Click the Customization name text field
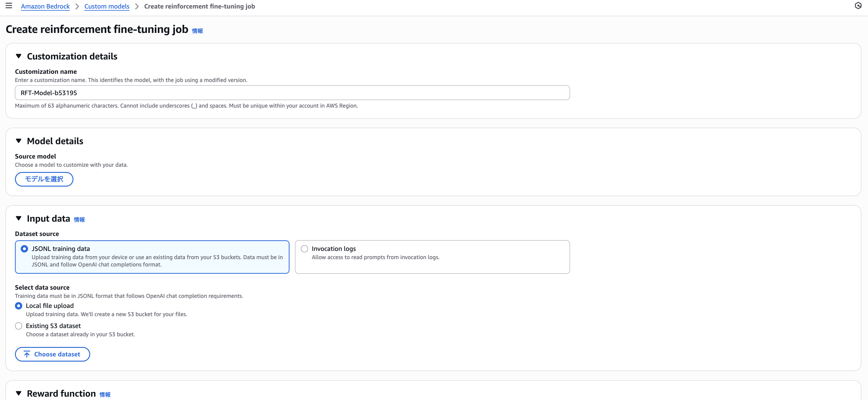Image resolution: width=868 pixels, height=400 pixels. point(292,93)
